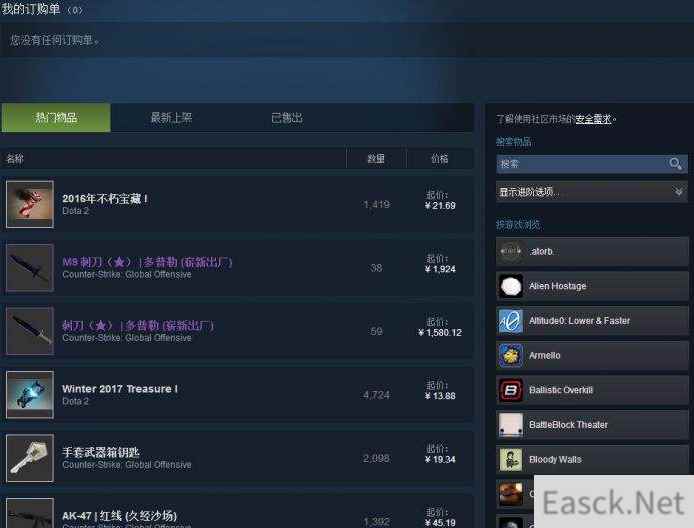Select the 热门物品 tab
This screenshot has height=528, width=694.
click(56, 118)
